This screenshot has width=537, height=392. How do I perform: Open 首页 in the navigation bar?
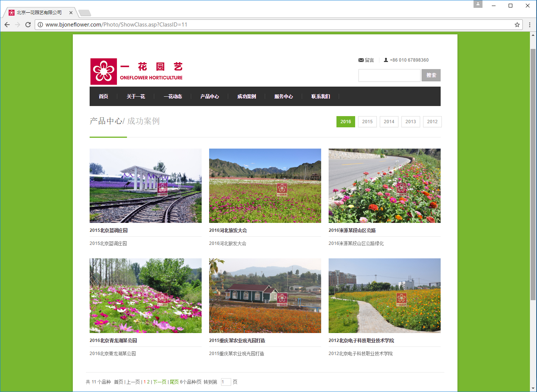103,96
